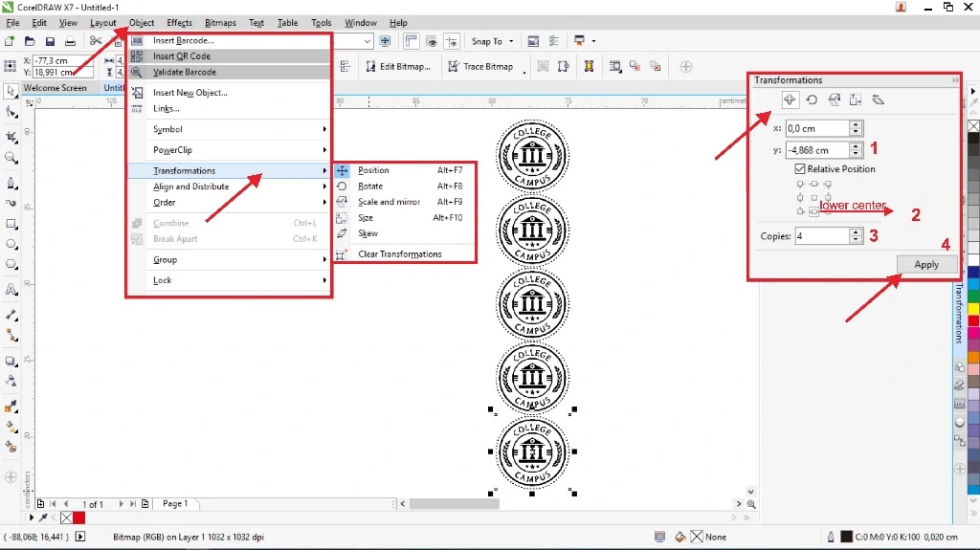Select the Zoom tool

(x=11, y=158)
